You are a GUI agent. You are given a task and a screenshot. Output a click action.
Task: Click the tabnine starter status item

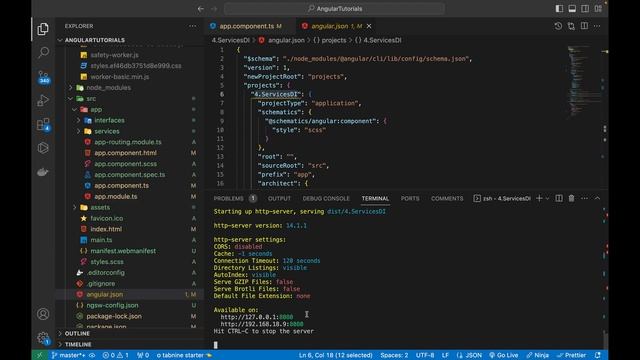184,355
